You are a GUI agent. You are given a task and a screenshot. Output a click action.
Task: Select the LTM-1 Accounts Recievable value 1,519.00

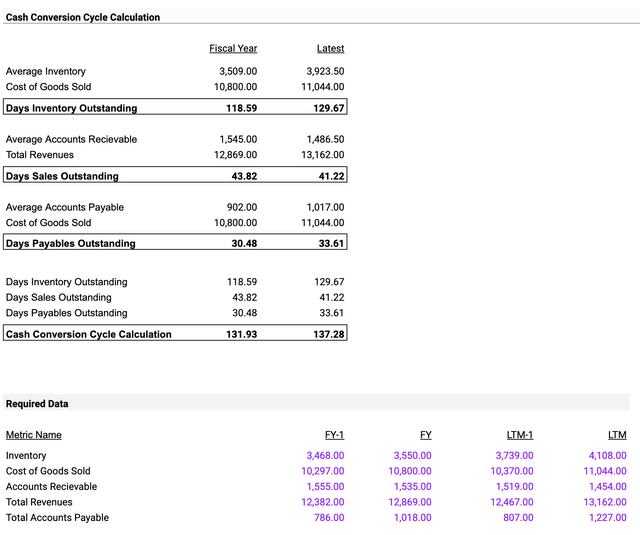pyautogui.click(x=514, y=486)
